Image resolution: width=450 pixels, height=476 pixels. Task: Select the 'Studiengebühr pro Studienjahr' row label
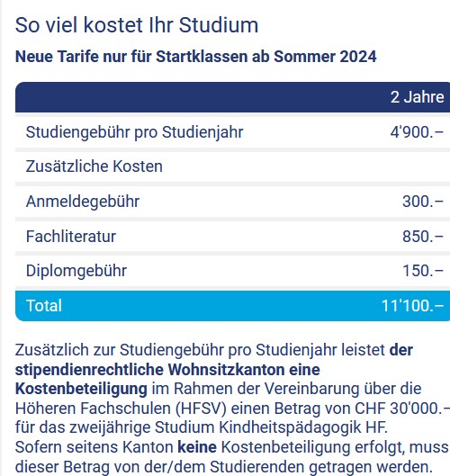(134, 132)
